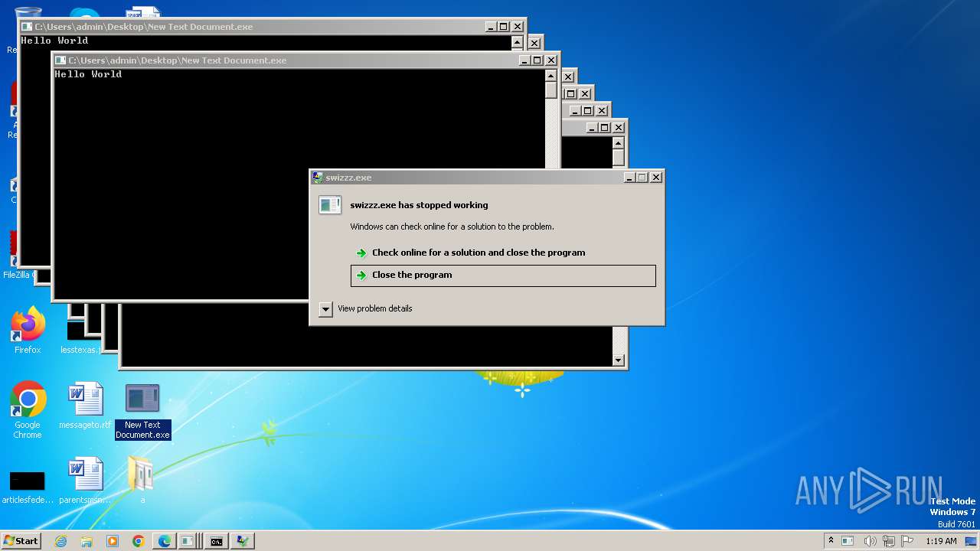The width and height of the screenshot is (980, 551).
Task: Select the swizzz.exe taskbar button
Action: coord(243,541)
